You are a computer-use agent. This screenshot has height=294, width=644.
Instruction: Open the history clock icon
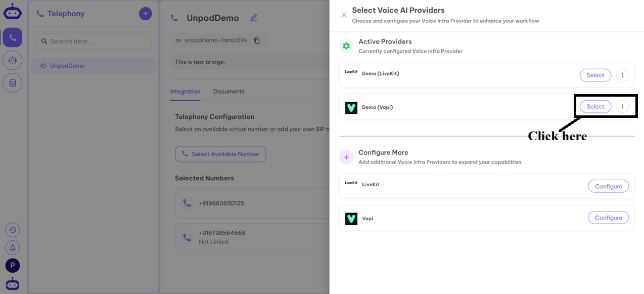[x=13, y=230]
